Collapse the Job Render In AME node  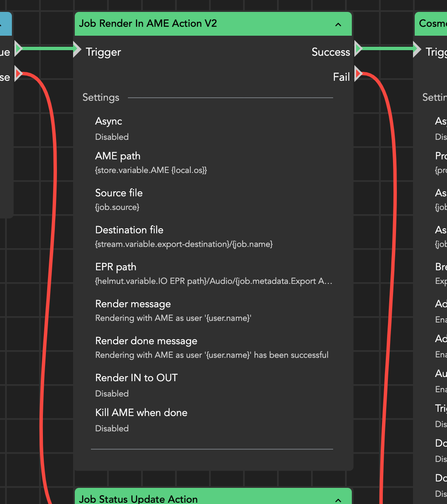pyautogui.click(x=338, y=24)
